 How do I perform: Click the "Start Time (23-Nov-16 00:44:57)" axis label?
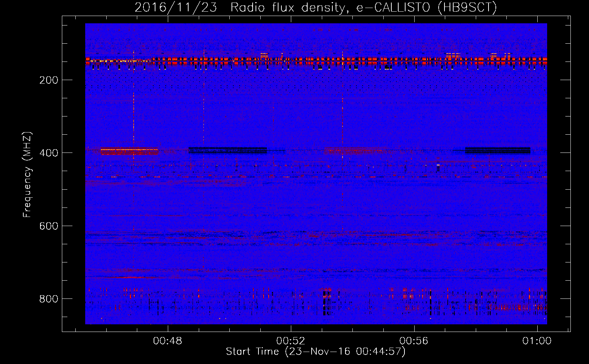[316, 352]
